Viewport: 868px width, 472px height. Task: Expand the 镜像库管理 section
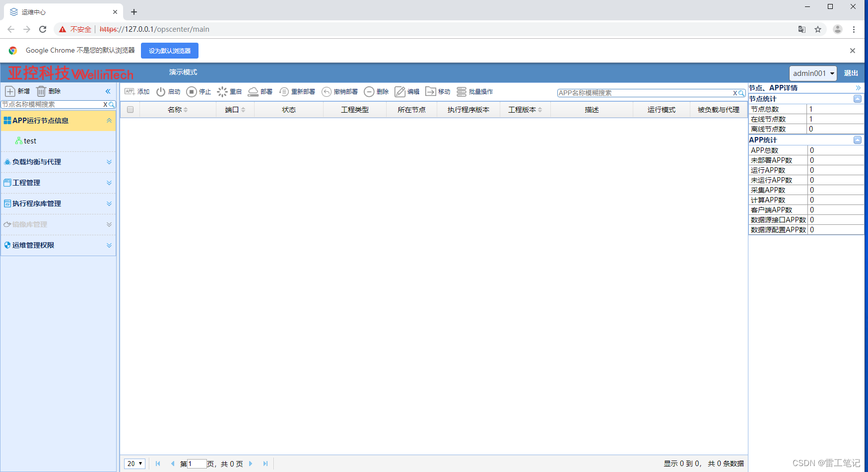(109, 225)
